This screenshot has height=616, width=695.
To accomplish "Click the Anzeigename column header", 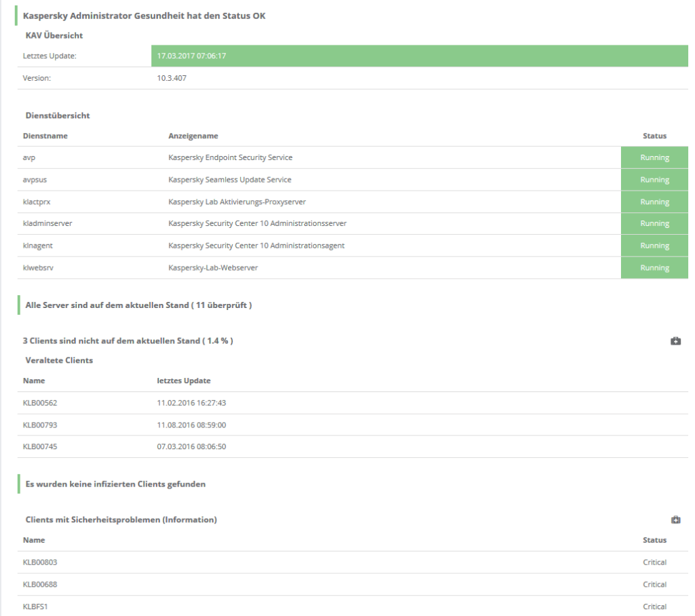I will pyautogui.click(x=193, y=136).
